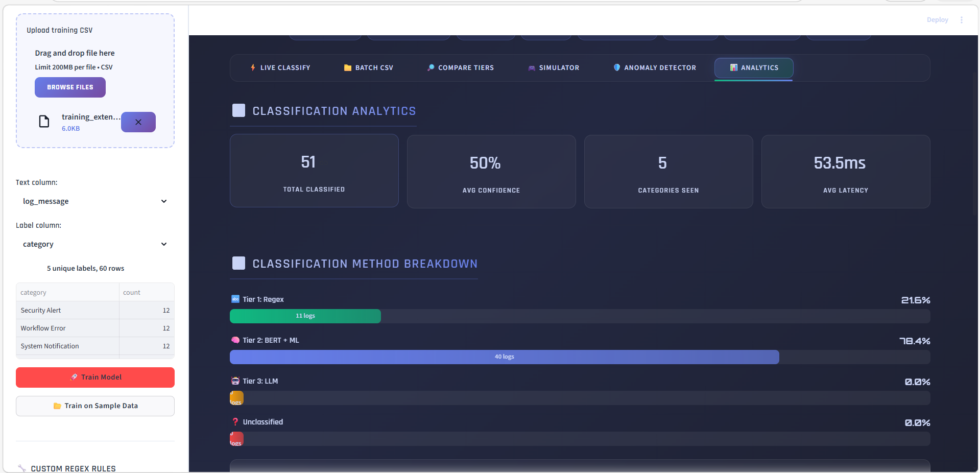Click the robot icon beside Tier 3: LLM
980x473 pixels.
235,381
